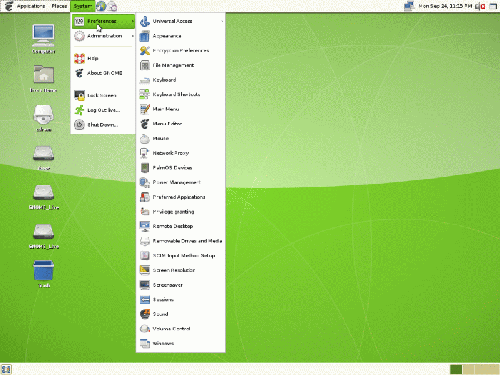Open the Computer desktop icon
This screenshot has width=500, height=375.
pyautogui.click(x=43, y=35)
